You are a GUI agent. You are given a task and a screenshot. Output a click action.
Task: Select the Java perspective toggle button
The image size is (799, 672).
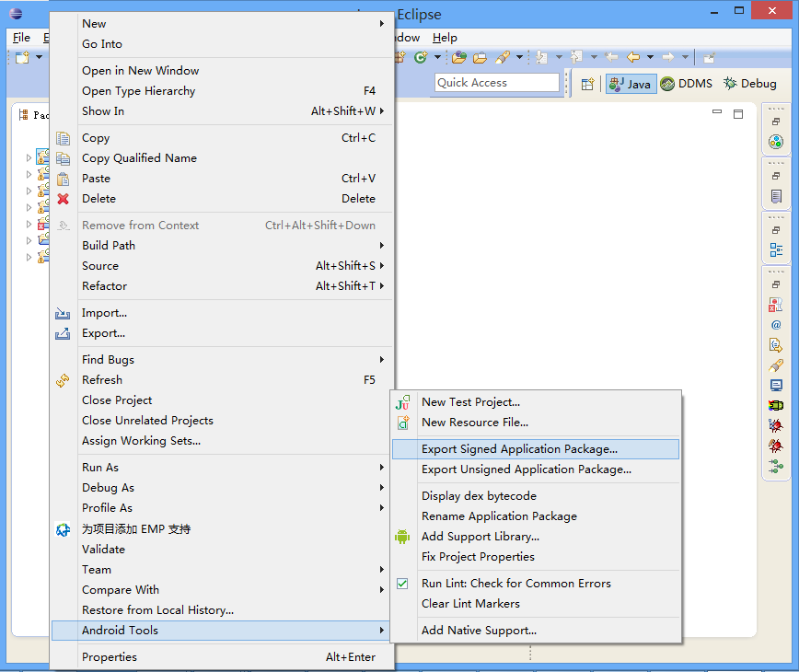(x=631, y=84)
